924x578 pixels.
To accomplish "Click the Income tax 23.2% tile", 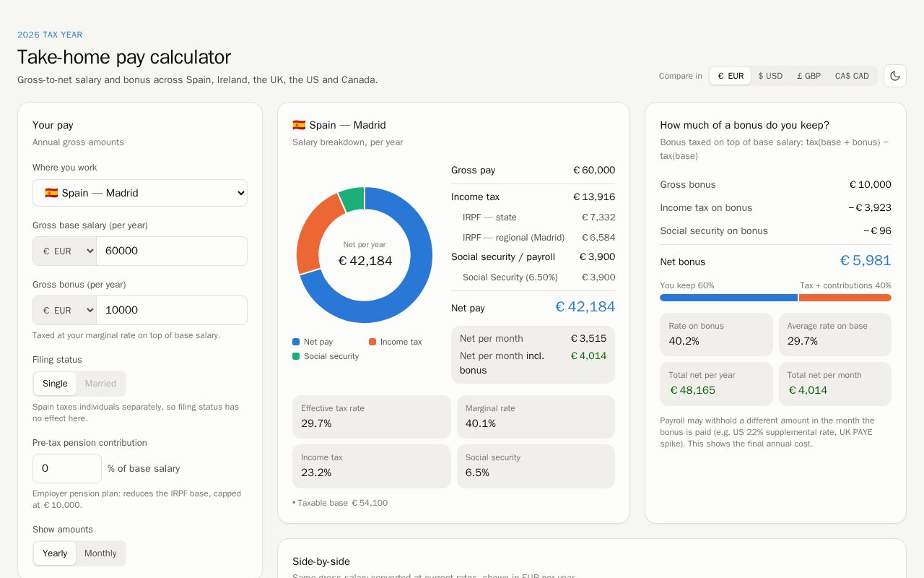I will click(371, 466).
